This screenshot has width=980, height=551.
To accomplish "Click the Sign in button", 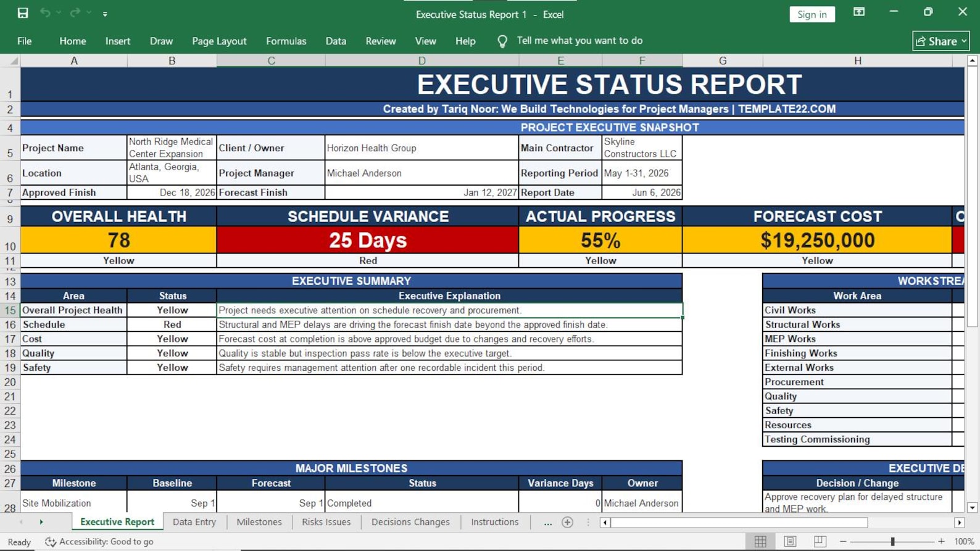I will [812, 14].
